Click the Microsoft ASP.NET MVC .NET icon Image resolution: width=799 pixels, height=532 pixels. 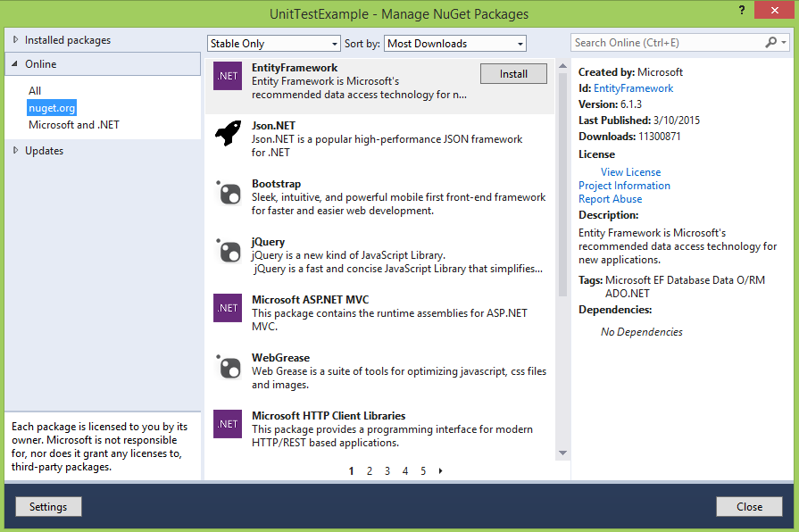point(228,308)
